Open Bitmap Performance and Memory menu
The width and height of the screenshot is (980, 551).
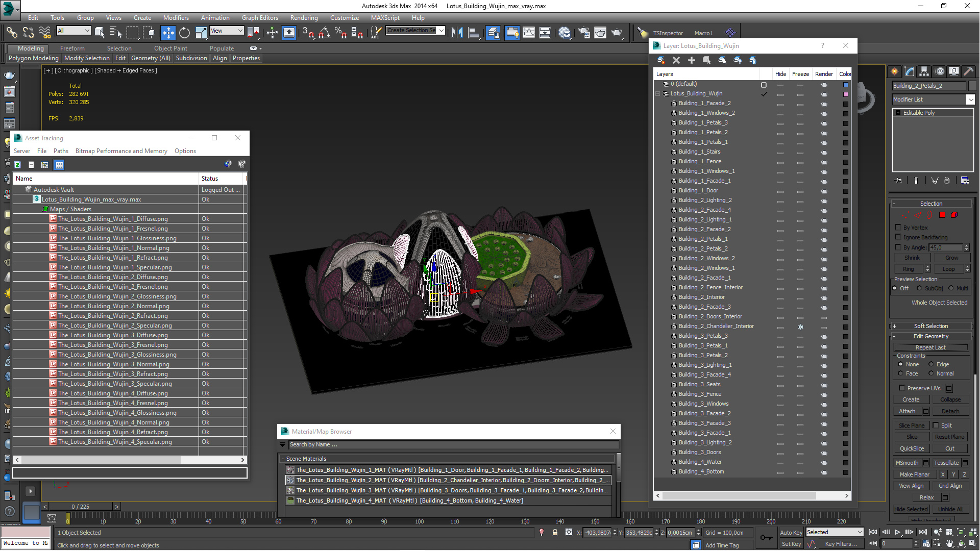pyautogui.click(x=121, y=151)
